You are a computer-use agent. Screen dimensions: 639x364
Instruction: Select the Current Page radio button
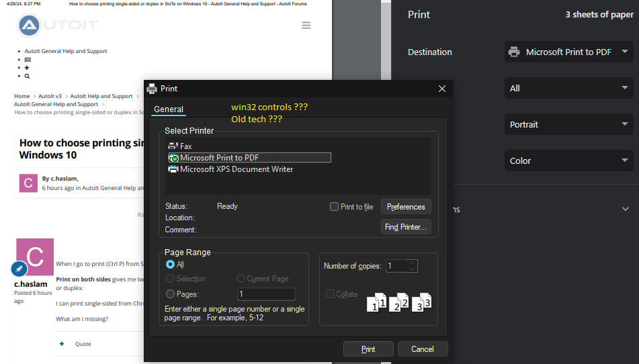tap(241, 279)
